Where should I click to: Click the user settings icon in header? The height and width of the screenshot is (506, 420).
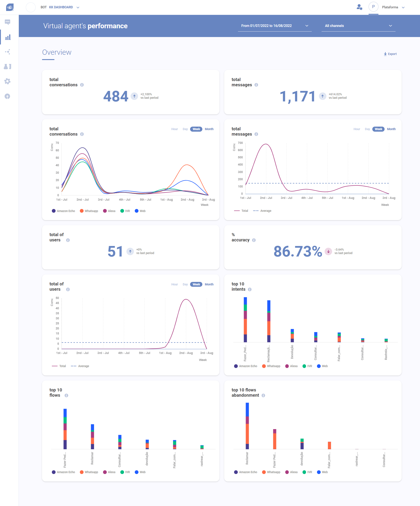pos(359,7)
